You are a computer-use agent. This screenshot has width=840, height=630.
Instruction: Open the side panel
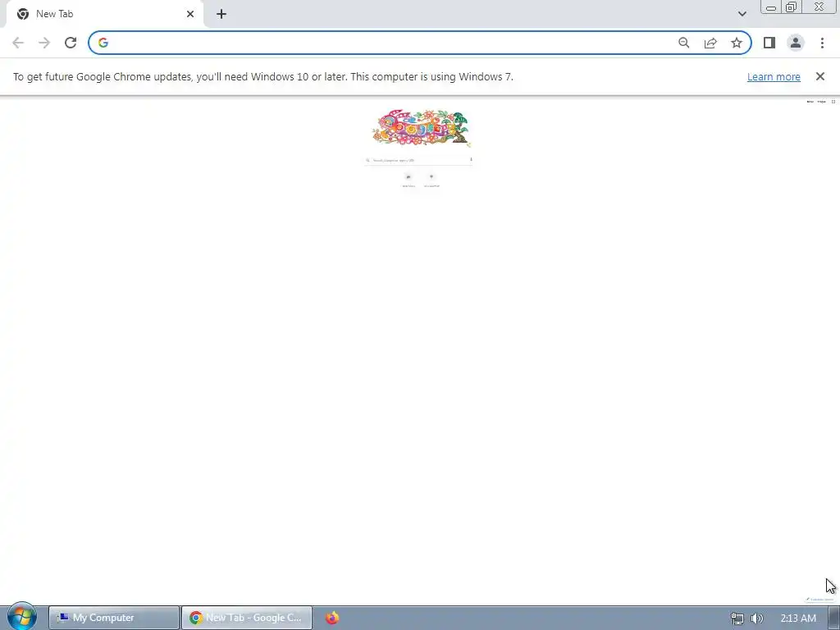tap(769, 43)
